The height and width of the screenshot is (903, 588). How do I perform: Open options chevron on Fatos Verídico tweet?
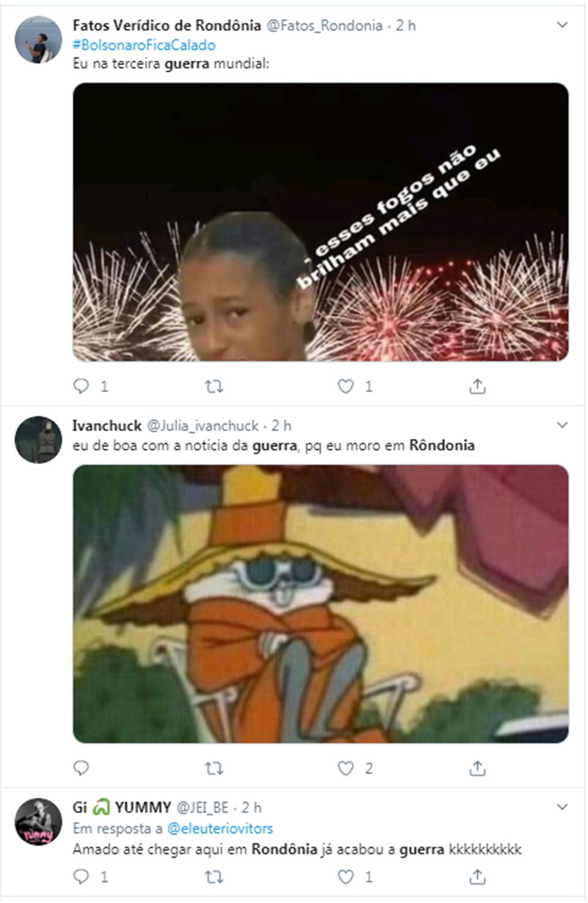pos(562,25)
